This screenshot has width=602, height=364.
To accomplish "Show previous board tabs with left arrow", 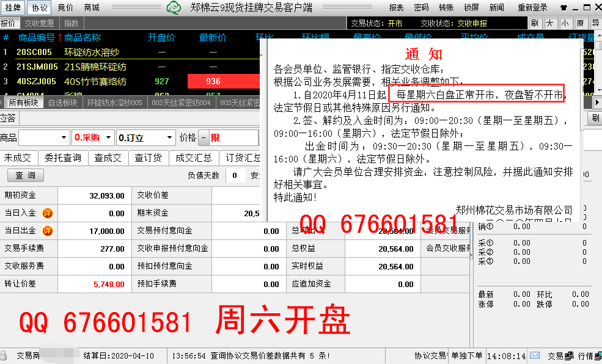I will [x=2, y=103].
